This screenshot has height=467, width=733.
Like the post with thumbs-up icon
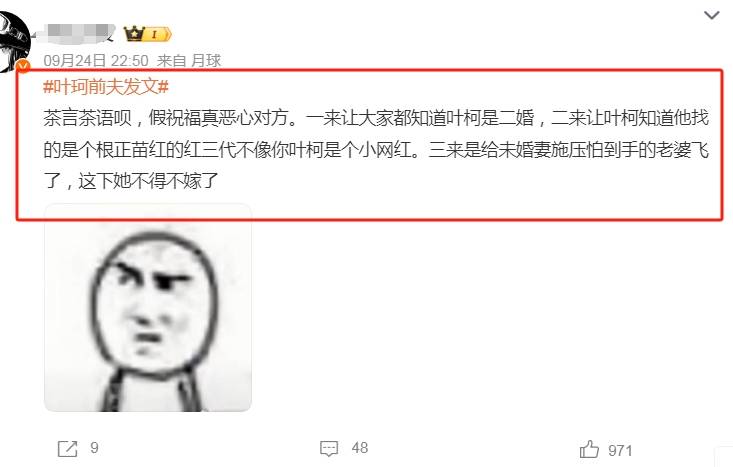click(589, 449)
